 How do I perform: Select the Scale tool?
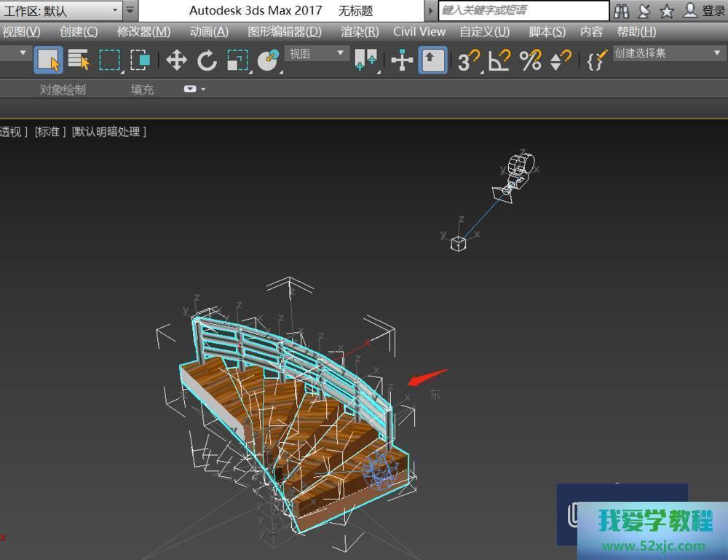point(237,60)
